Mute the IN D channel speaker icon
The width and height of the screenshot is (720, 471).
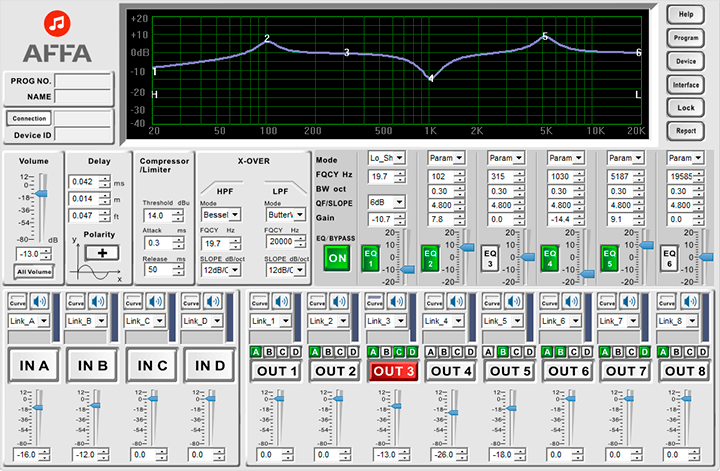(x=213, y=302)
